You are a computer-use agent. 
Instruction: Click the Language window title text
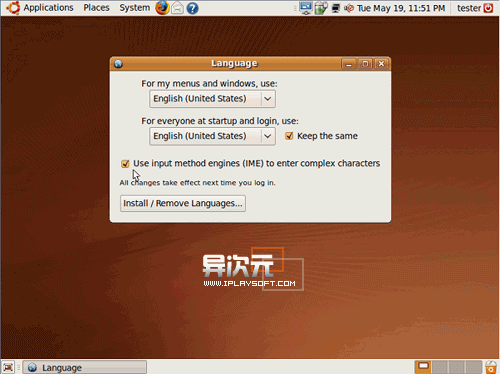(234, 63)
